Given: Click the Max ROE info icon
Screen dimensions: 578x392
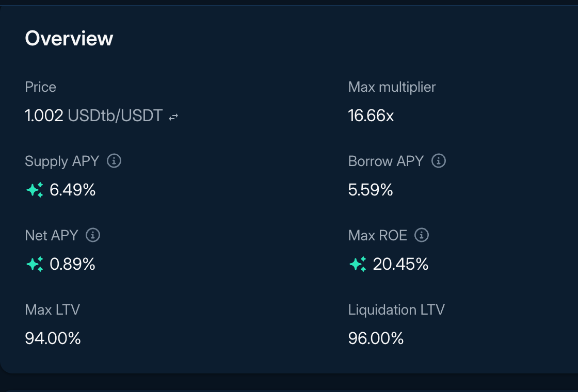Looking at the screenshot, I should (x=422, y=235).
